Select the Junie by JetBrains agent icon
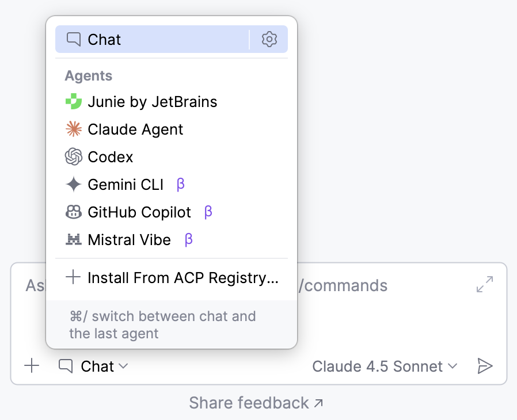 pos(74,101)
